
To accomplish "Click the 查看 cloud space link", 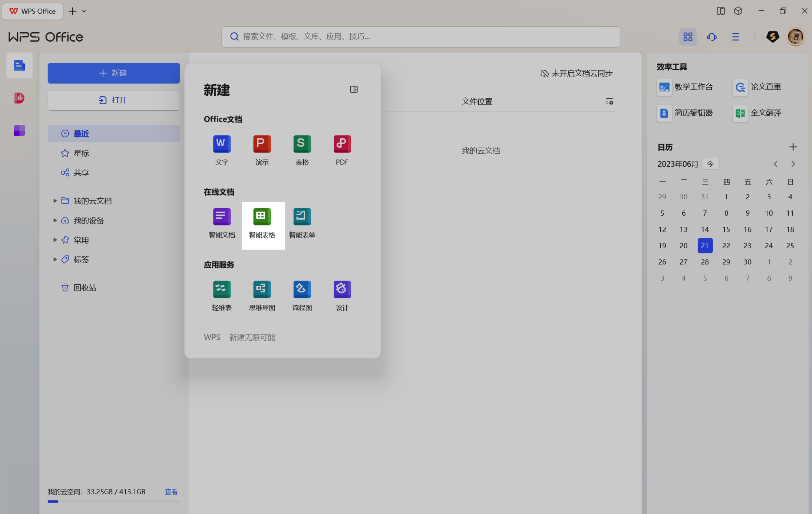I will click(x=171, y=492).
